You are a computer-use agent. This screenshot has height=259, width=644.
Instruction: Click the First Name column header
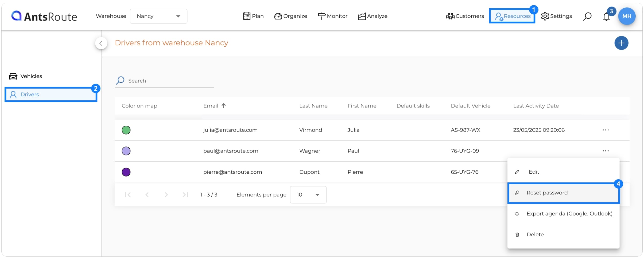pos(362,106)
